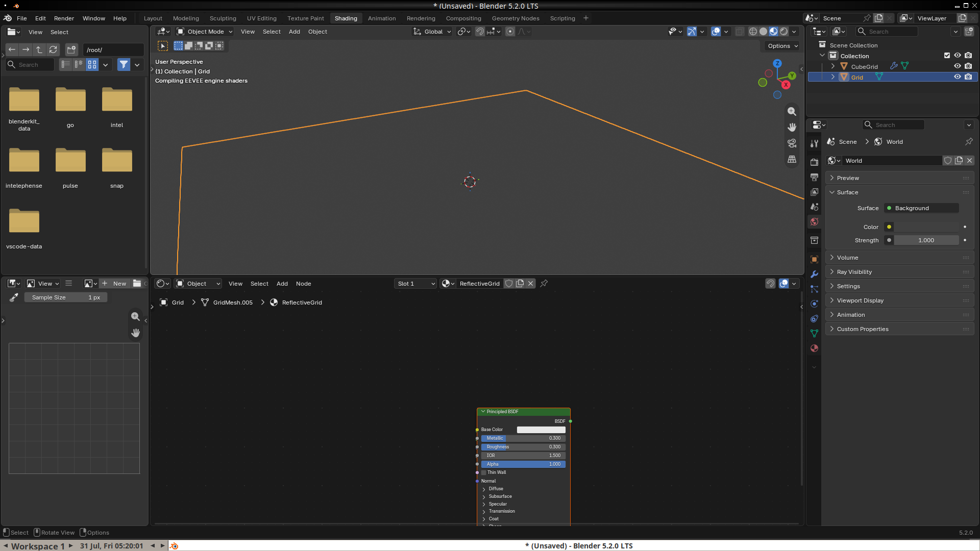The height and width of the screenshot is (551, 980).
Task: Open the Material properties tab
Action: pyautogui.click(x=814, y=348)
